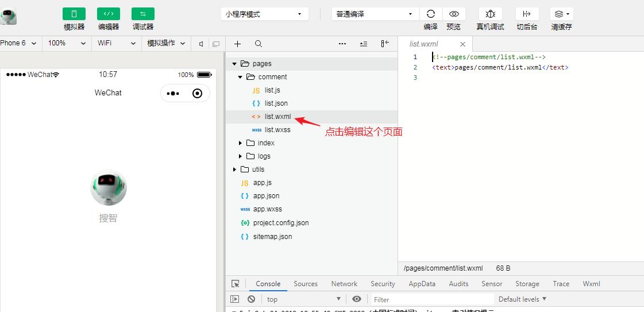Switch to the Trace tab

[x=561, y=284]
